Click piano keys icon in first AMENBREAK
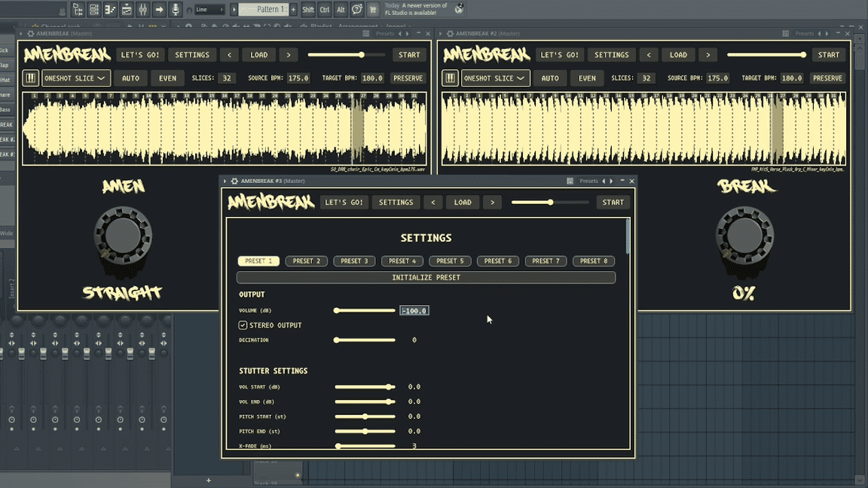This screenshot has width=868, height=488. 30,78
